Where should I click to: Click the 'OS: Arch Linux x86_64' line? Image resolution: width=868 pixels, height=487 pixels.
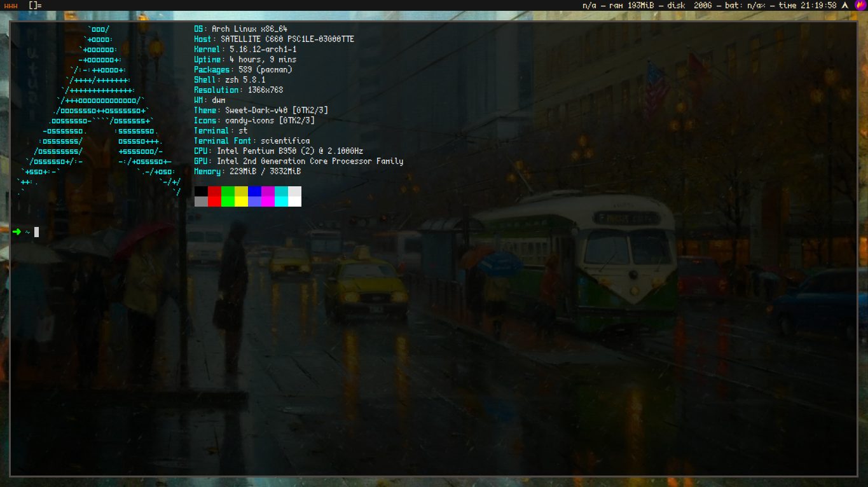(x=241, y=29)
